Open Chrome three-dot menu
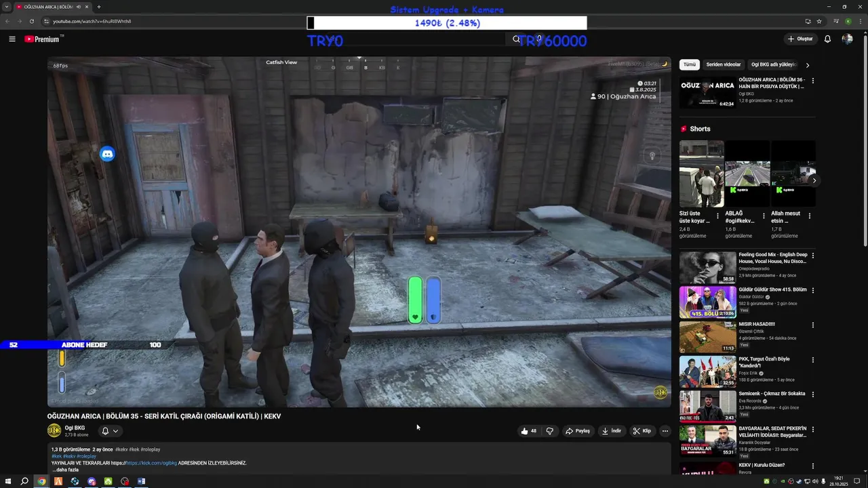This screenshot has height=488, width=868. [x=860, y=21]
